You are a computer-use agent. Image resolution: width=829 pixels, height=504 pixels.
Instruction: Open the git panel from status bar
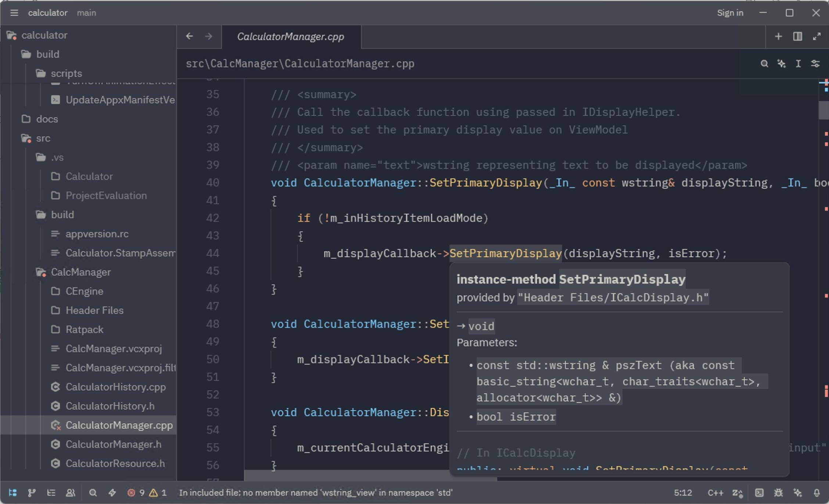tap(32, 493)
